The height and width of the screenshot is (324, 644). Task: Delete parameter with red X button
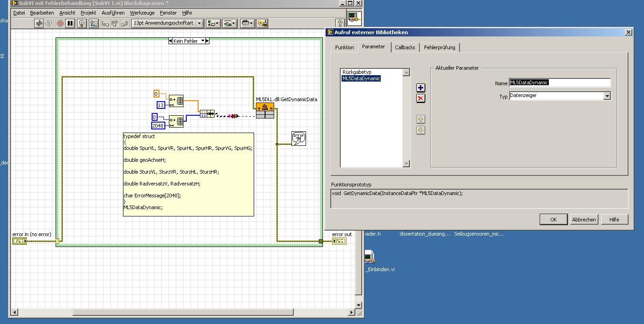click(420, 98)
